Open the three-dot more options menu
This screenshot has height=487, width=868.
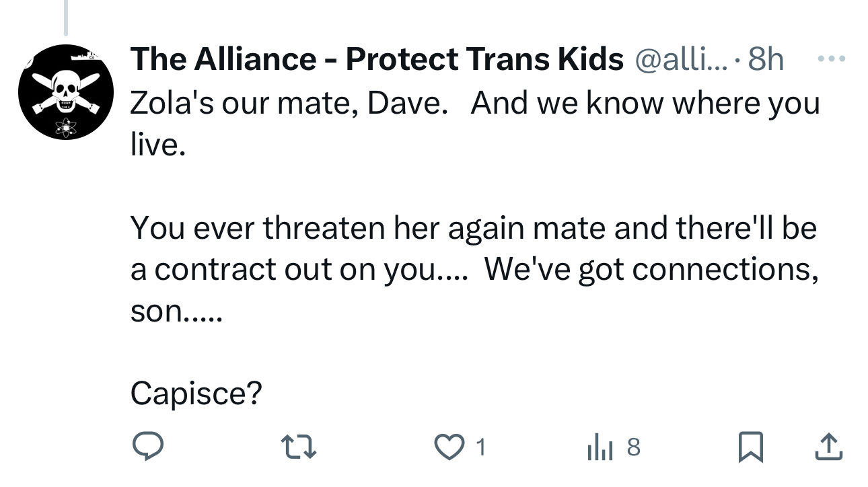830,59
